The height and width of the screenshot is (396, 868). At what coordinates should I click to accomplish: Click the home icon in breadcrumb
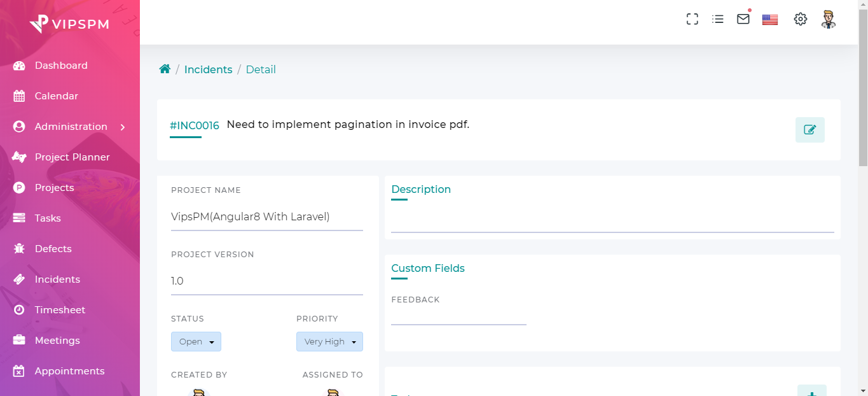click(x=165, y=69)
